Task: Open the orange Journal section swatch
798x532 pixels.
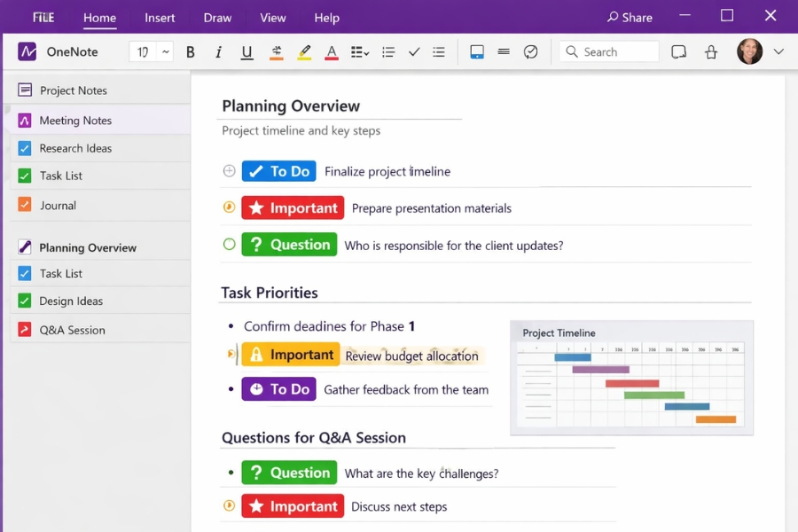Action: [26, 203]
